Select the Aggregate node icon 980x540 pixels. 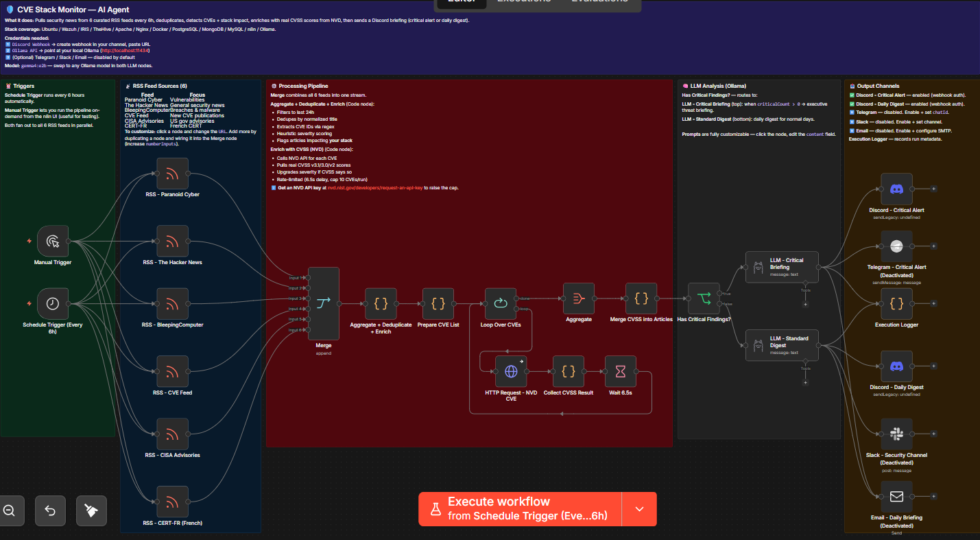579,298
